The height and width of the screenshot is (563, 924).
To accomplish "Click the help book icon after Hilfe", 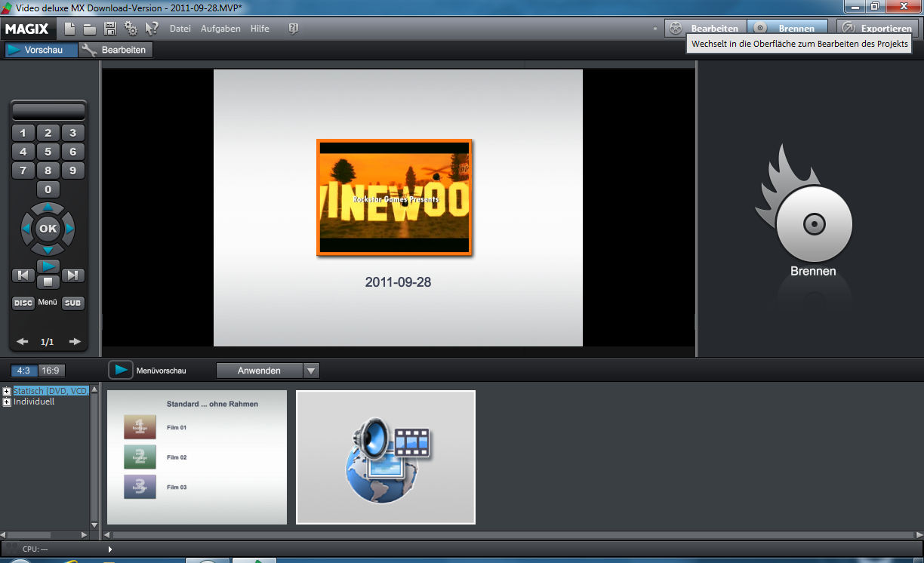I will tap(294, 29).
